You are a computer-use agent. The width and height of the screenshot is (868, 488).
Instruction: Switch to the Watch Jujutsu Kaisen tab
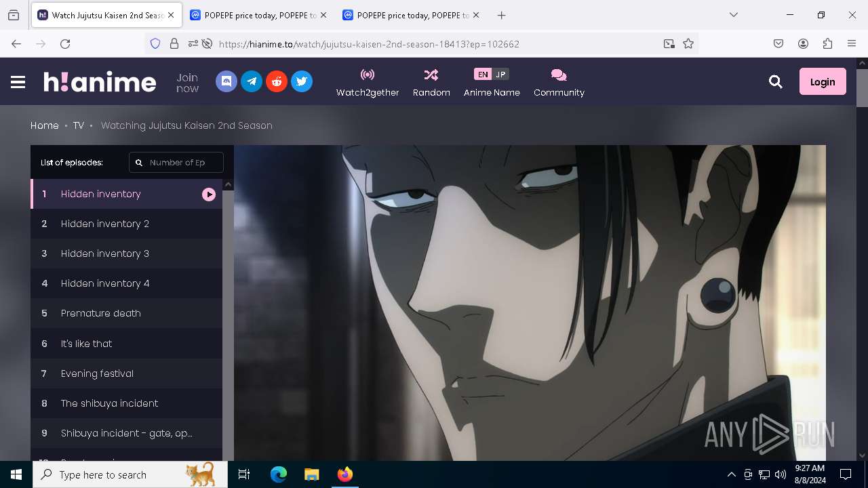click(x=106, y=15)
